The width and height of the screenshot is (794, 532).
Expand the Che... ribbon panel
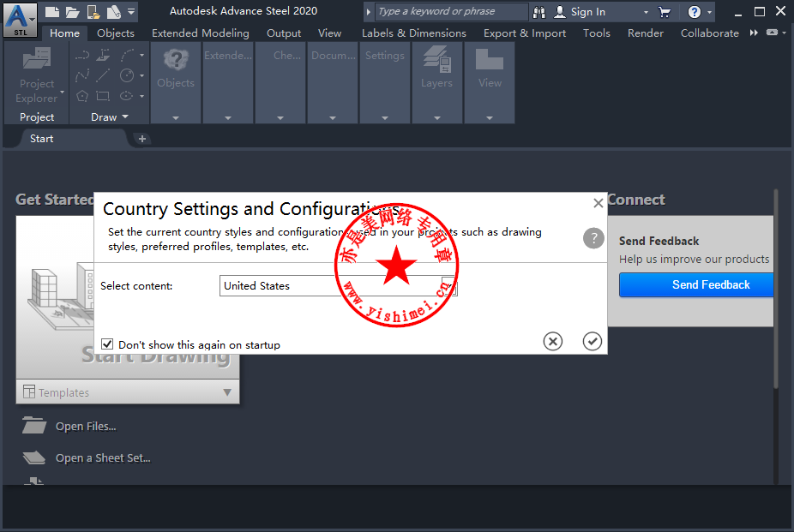click(x=280, y=118)
